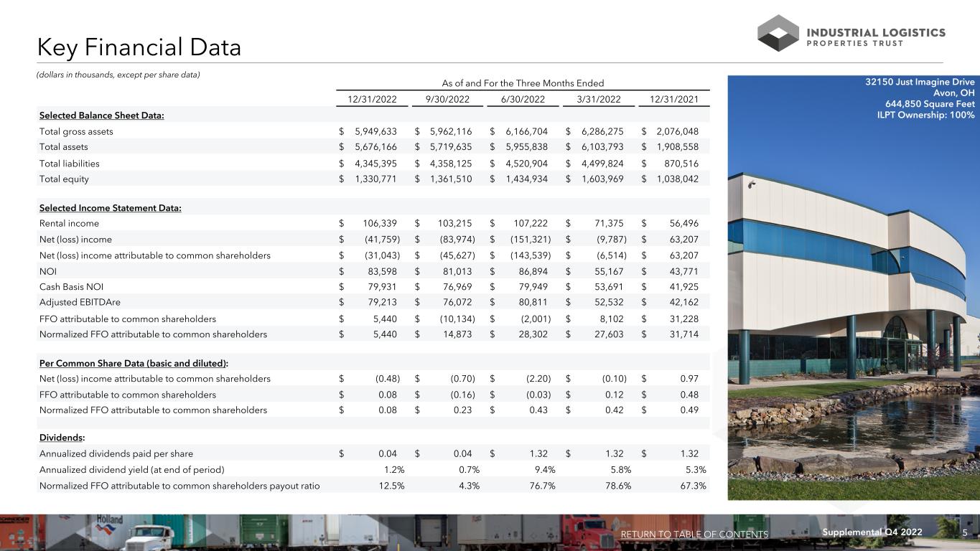Click the Key Financial Data title

139,47
